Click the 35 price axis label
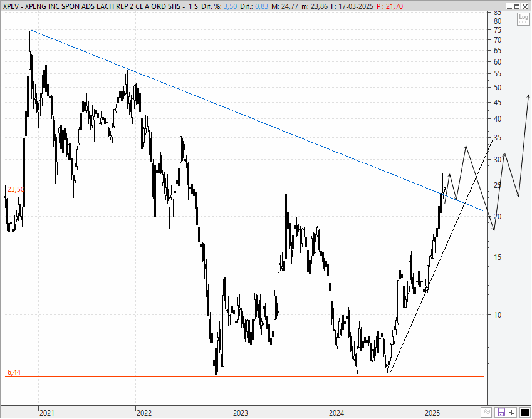The width and height of the screenshot is (532, 419). point(498,138)
